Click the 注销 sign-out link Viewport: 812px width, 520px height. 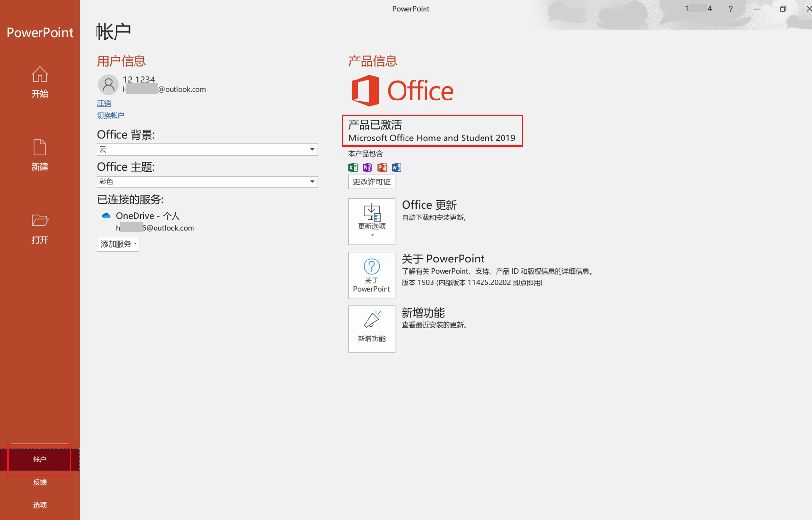pyautogui.click(x=103, y=103)
